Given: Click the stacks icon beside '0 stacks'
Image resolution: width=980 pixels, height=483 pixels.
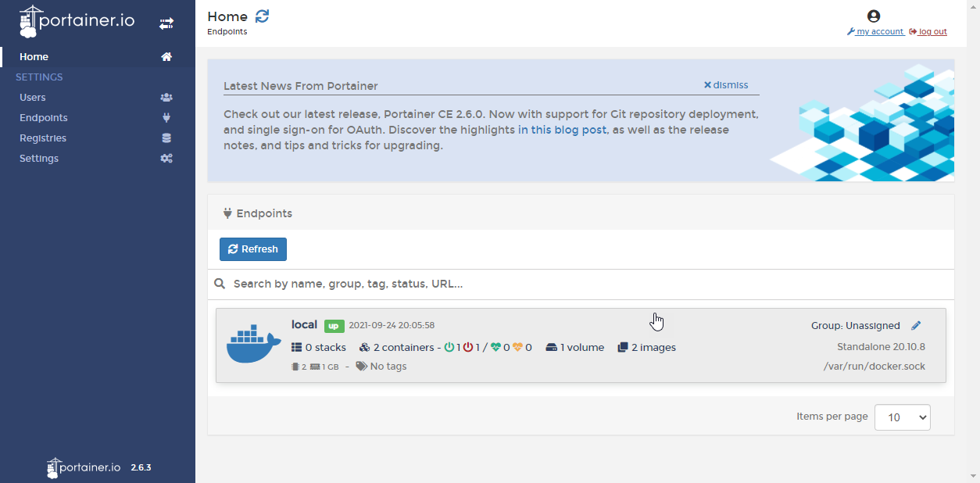Looking at the screenshot, I should 296,347.
